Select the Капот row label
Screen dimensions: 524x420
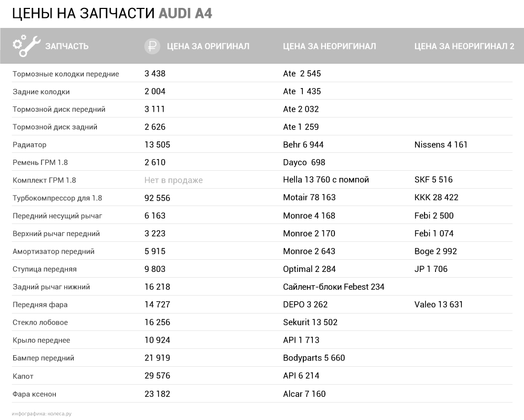23,376
